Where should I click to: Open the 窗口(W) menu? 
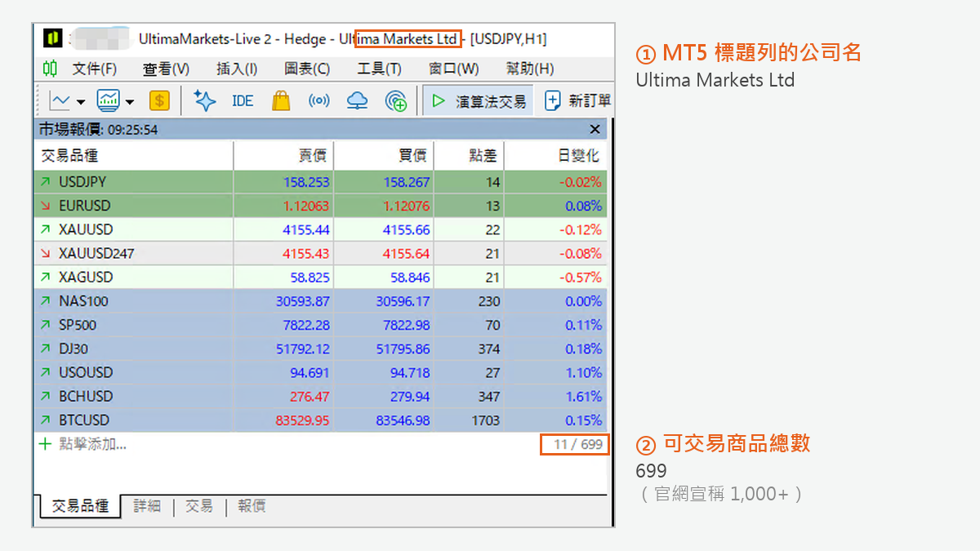454,69
